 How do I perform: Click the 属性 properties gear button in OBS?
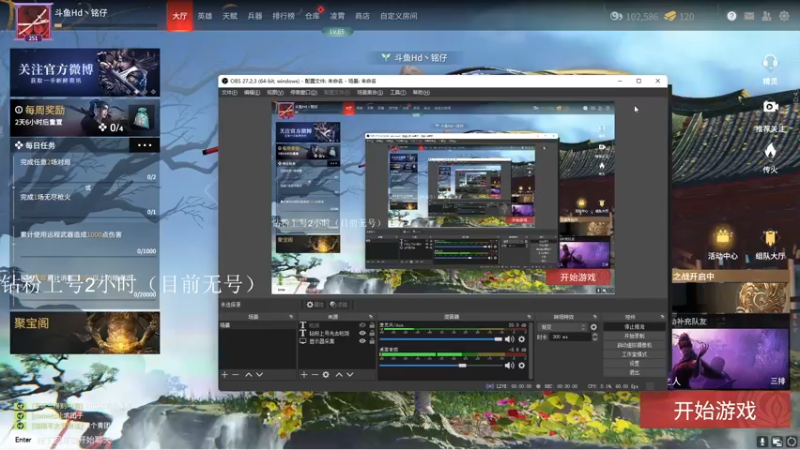(x=315, y=305)
